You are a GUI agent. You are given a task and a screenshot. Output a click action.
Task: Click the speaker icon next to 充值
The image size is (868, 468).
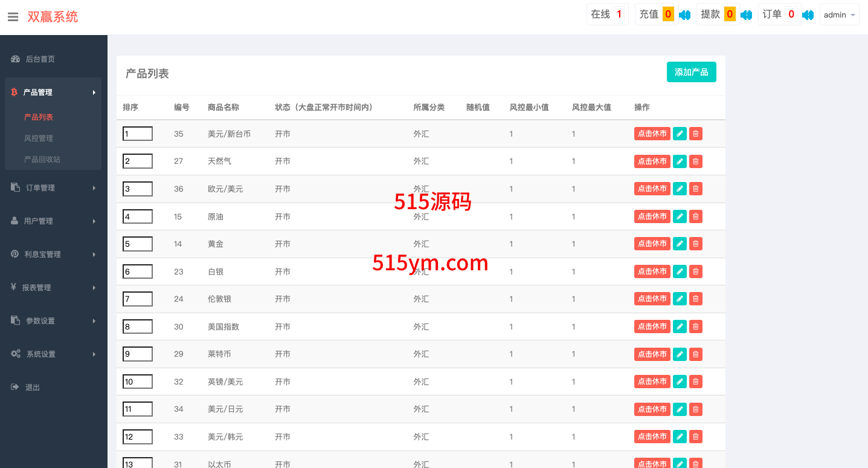click(684, 15)
